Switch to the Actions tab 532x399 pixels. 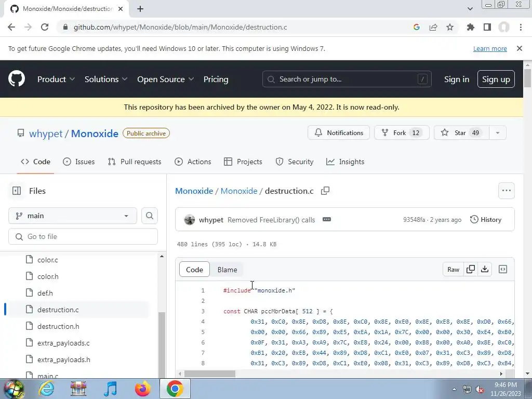193,162
